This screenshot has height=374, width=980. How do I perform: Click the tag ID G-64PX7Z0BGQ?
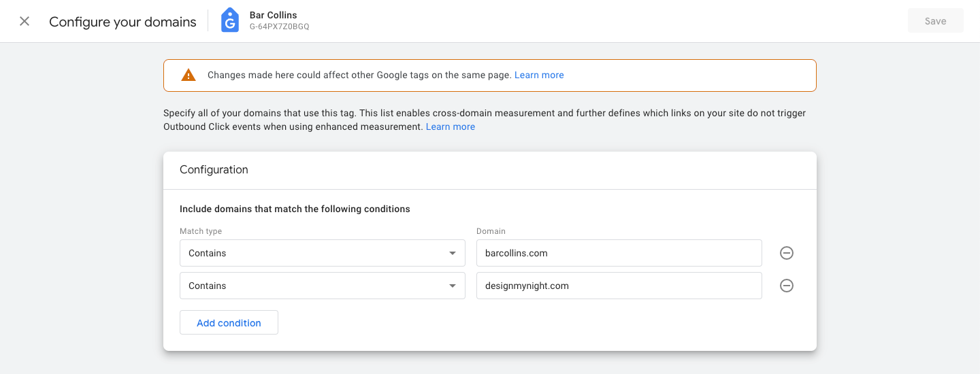tap(279, 27)
